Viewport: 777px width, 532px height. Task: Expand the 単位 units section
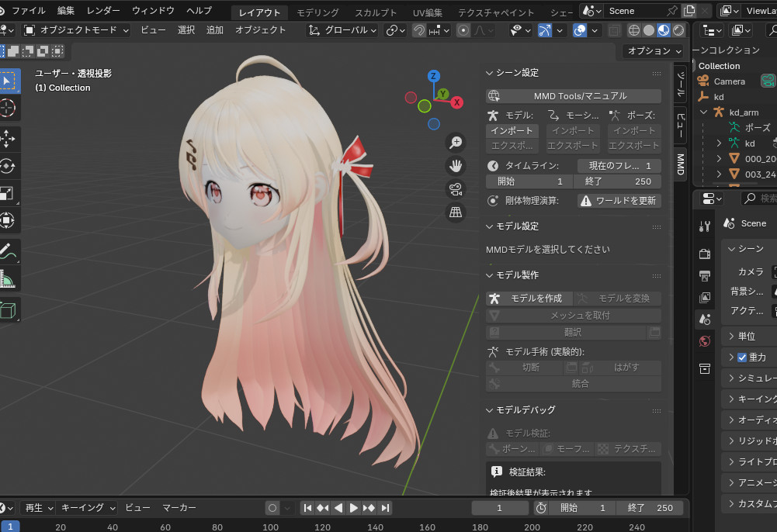coord(731,337)
